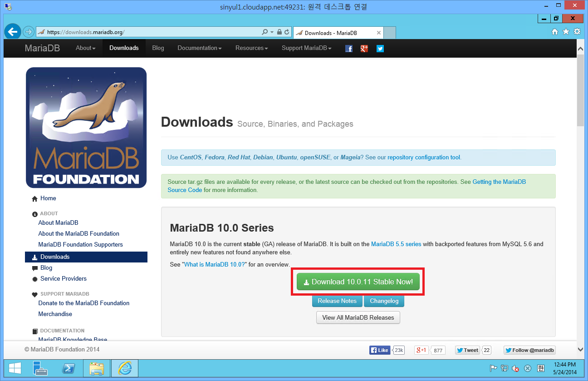Toggle Korean IME language indicator
Screen dimensions: 588x381
540,368
